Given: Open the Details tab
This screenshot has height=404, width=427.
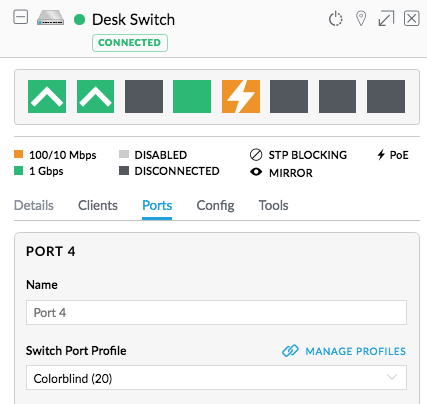Looking at the screenshot, I should [x=34, y=205].
